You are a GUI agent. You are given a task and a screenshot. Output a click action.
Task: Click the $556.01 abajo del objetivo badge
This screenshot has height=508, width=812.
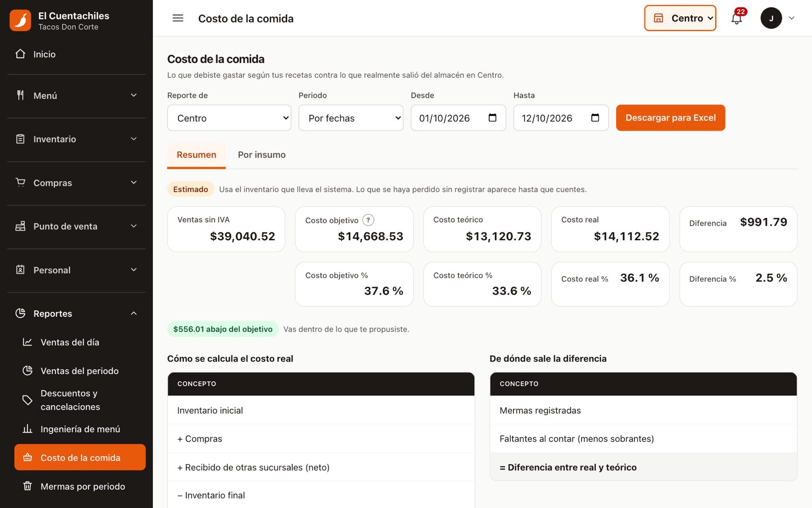point(223,329)
